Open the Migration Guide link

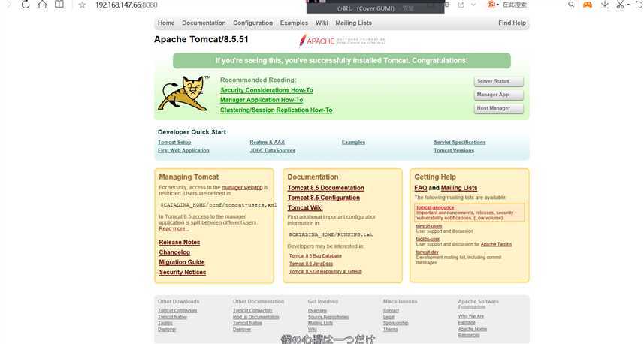182,262
